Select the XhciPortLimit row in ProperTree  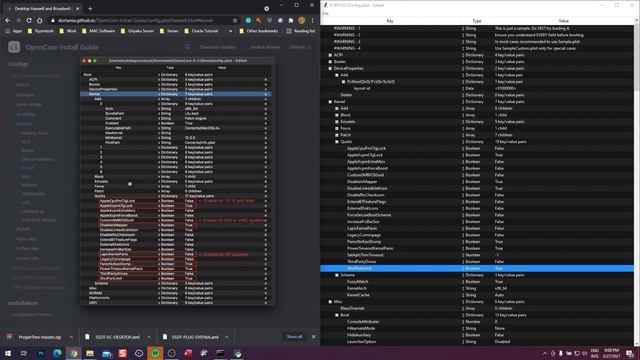pos(477,268)
